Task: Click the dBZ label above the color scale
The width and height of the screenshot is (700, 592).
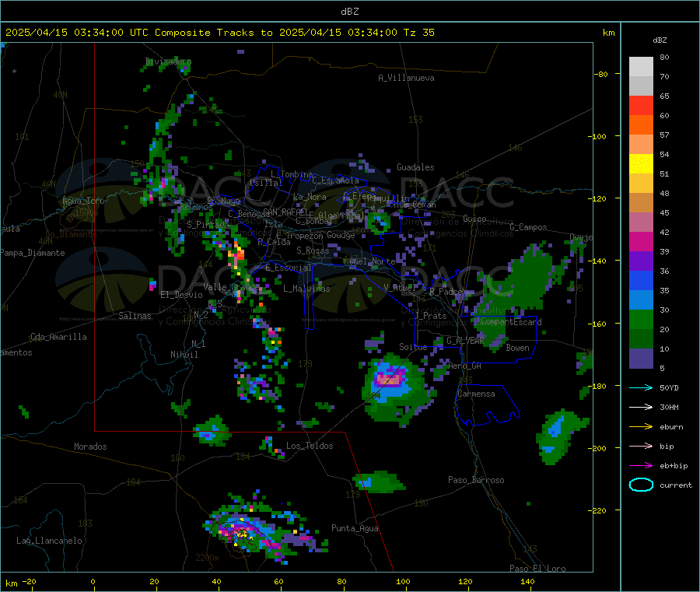Action: [x=660, y=40]
